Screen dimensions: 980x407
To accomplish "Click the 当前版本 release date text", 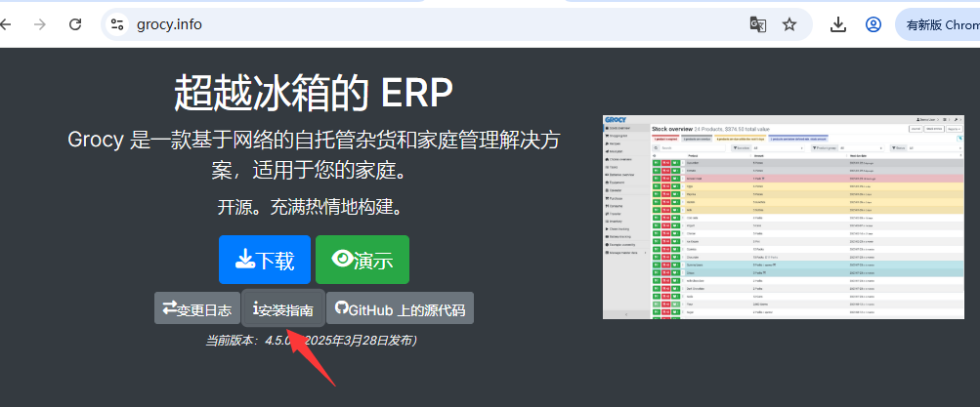I will 312,341.
